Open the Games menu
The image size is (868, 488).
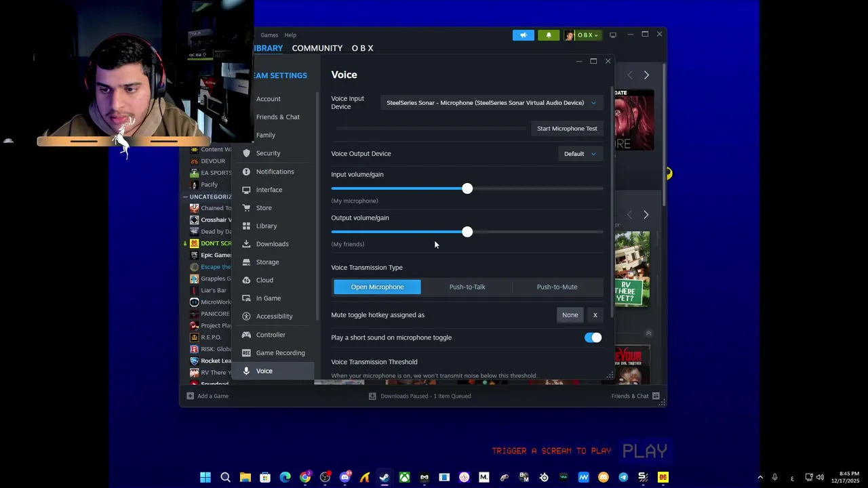pos(269,35)
